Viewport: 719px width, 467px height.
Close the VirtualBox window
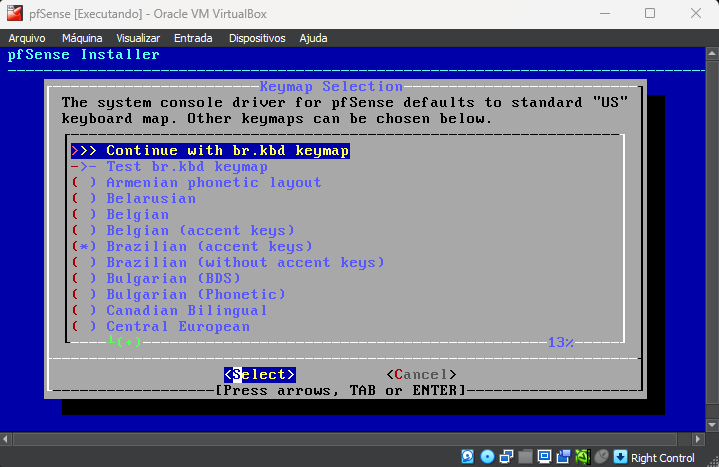click(x=696, y=13)
